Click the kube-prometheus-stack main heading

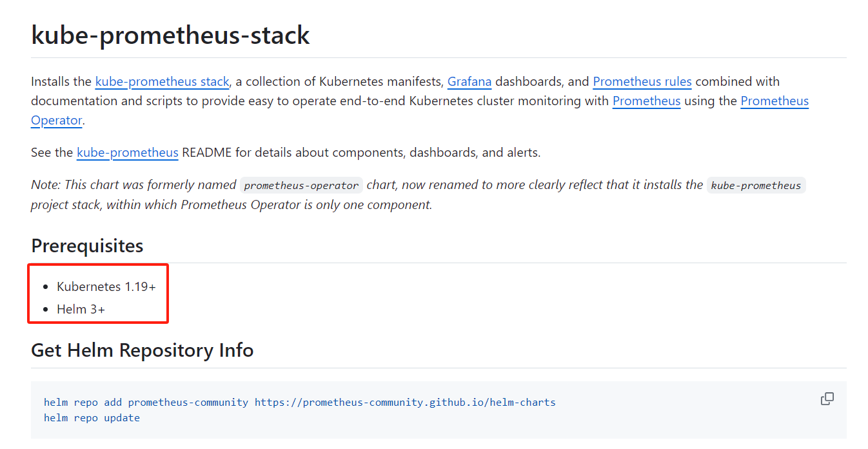[170, 35]
